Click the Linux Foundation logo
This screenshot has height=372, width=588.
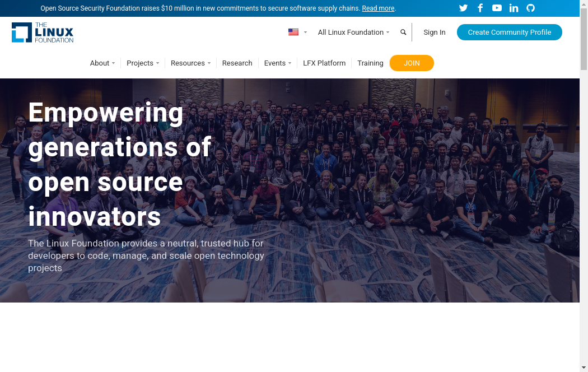tap(43, 32)
